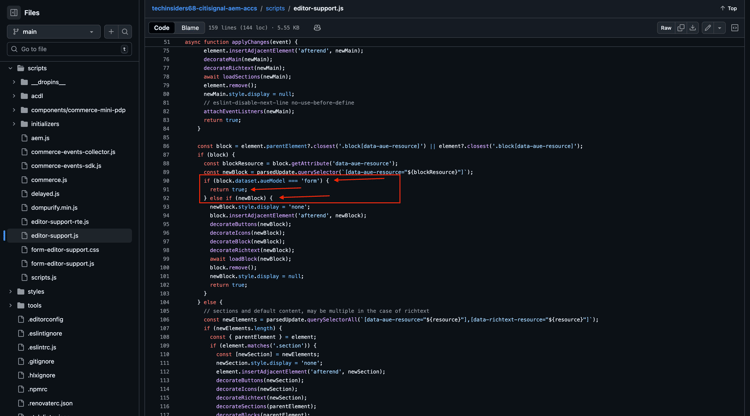750x416 pixels.
Task: Expand the __dropins__ folder
Action: click(14, 82)
